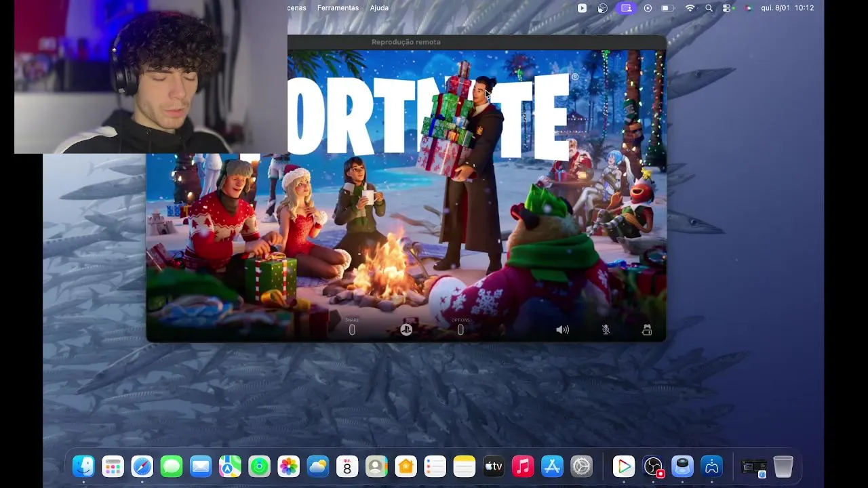Open Spotlight search in menu bar
Image resolution: width=868 pixels, height=488 pixels.
pyautogui.click(x=709, y=8)
